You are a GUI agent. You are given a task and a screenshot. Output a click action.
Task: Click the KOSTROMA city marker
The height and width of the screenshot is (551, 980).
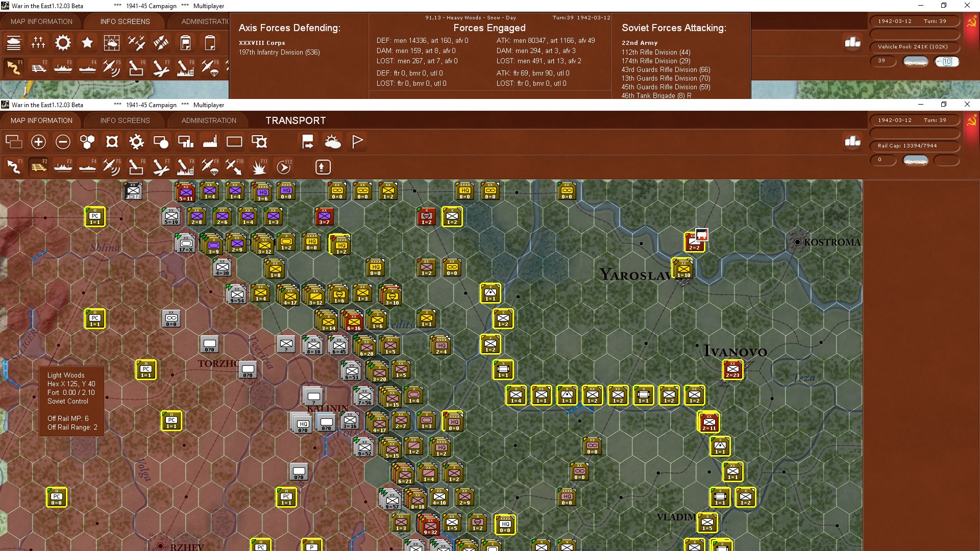click(x=797, y=242)
